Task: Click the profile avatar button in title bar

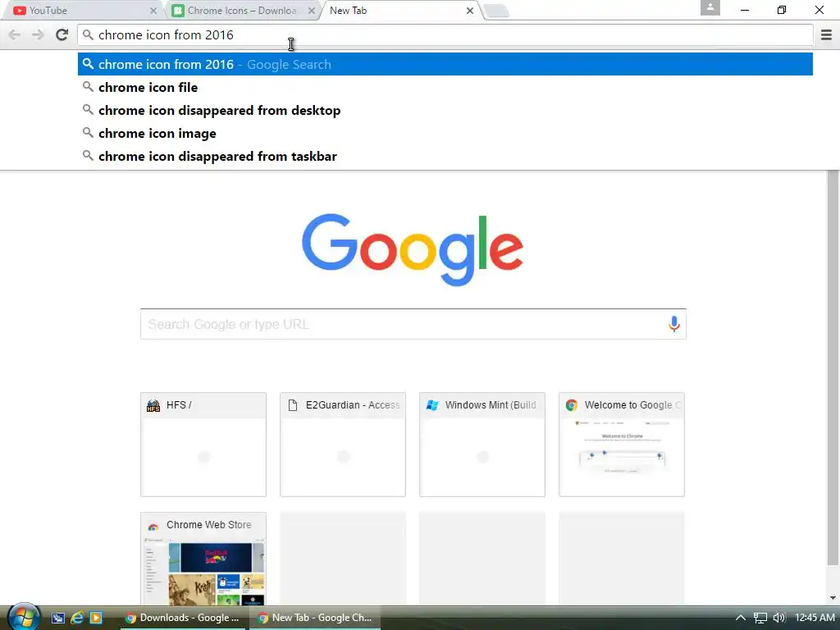Action: (x=710, y=7)
